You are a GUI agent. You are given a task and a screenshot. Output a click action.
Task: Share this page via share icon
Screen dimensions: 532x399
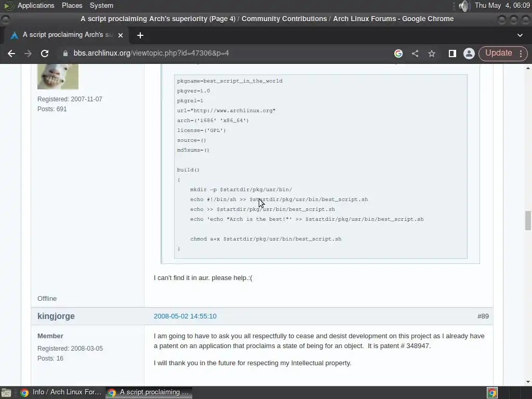click(415, 54)
